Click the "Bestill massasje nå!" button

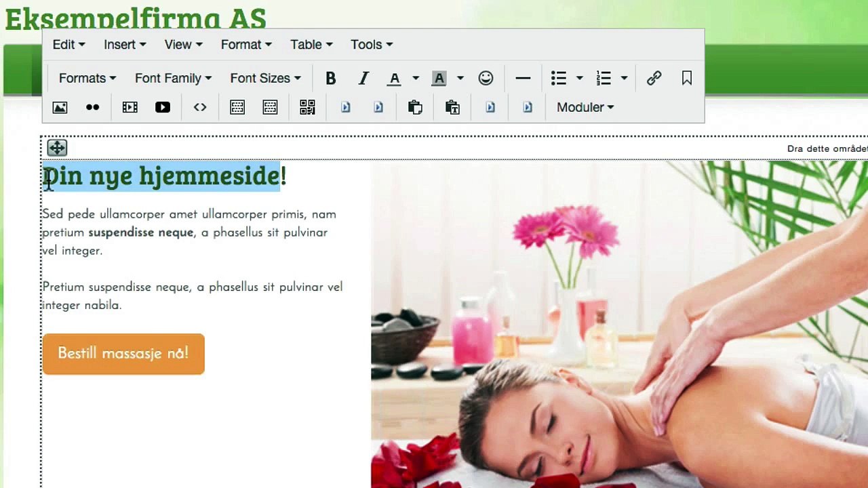tap(123, 354)
